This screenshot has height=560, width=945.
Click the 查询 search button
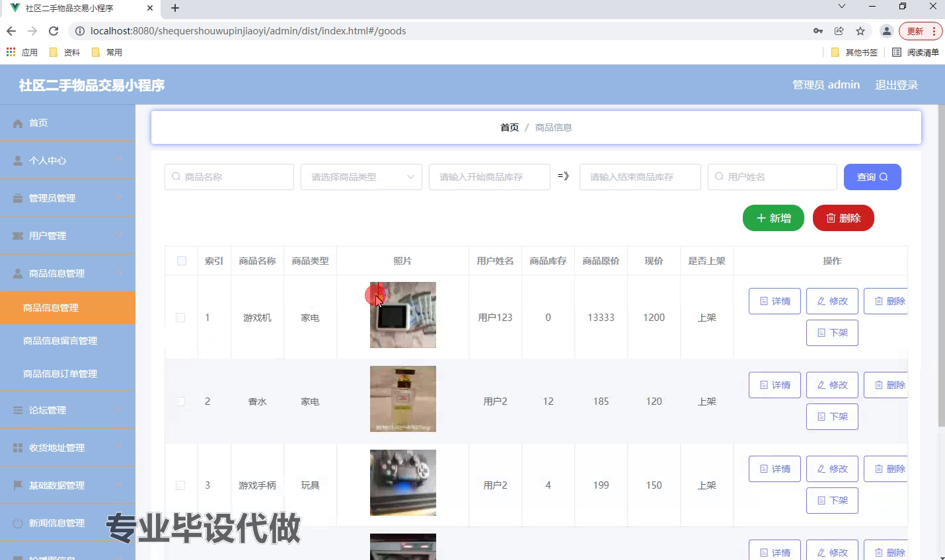(872, 177)
